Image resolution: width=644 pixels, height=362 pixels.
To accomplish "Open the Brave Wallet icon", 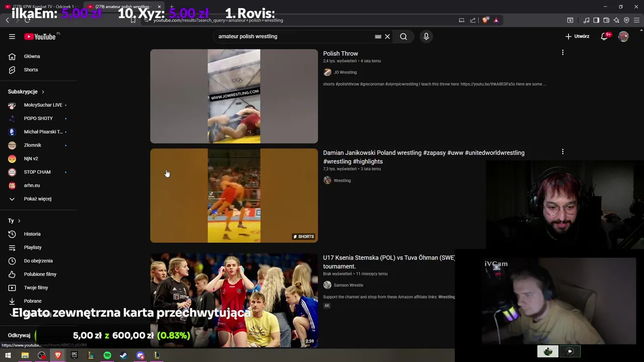I will pyautogui.click(x=606, y=20).
